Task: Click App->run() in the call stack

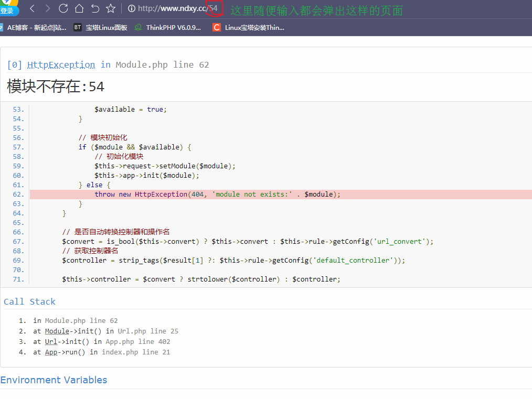Action: tap(65, 352)
